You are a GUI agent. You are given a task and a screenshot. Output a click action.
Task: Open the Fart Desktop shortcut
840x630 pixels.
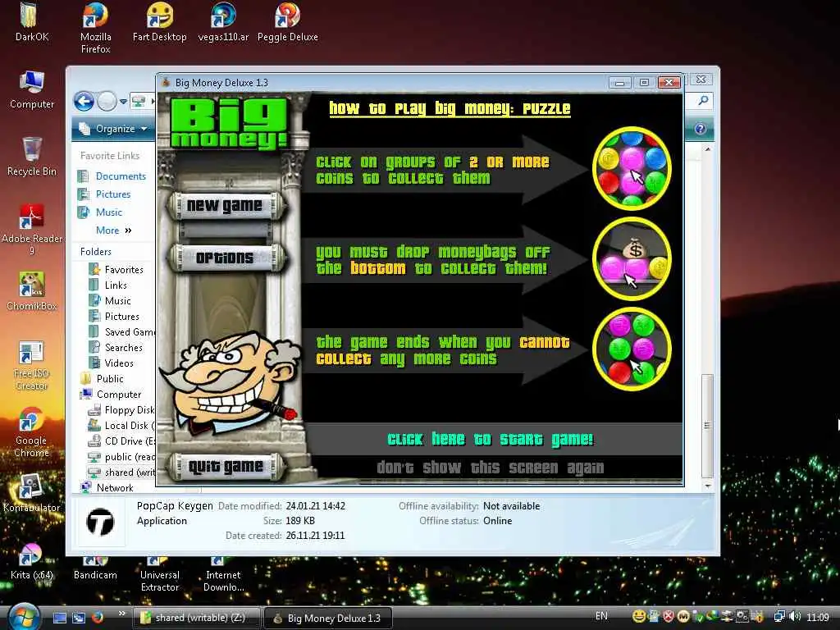pos(159,21)
